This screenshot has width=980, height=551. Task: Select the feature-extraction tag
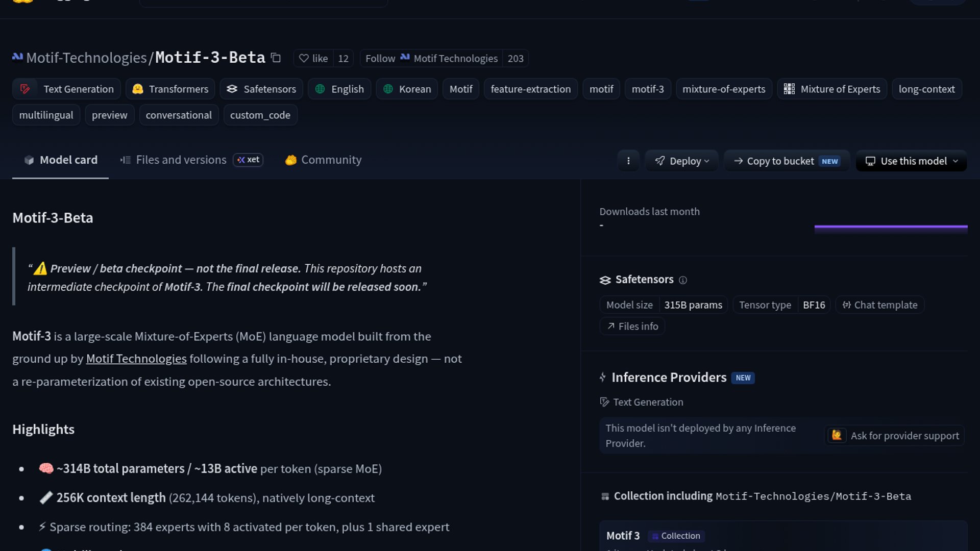point(531,89)
